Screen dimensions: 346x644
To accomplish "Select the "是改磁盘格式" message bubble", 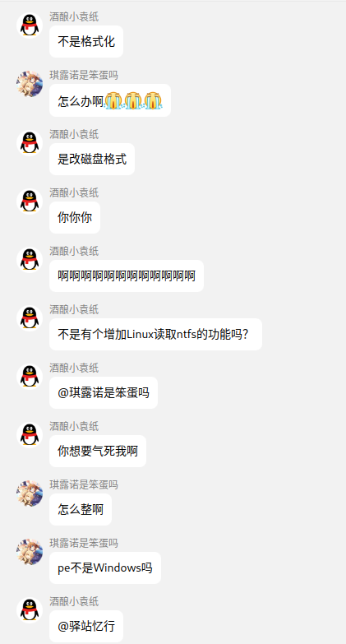I will coord(92,159).
